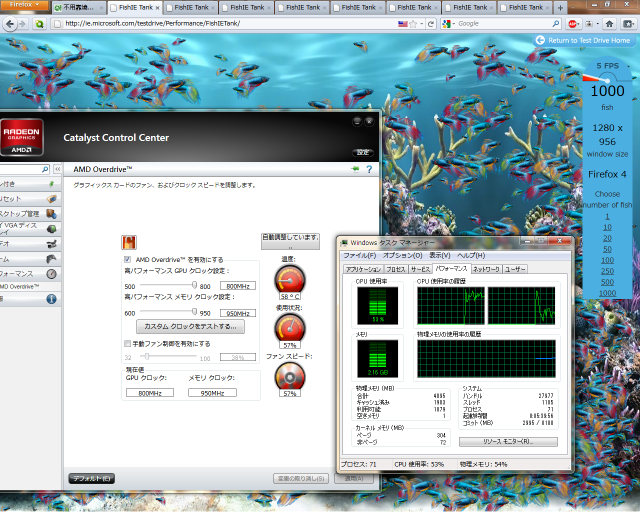Screen dimensions: 640x512
Task: Reload the page with the refresh icon
Action: pyautogui.click(x=431, y=24)
